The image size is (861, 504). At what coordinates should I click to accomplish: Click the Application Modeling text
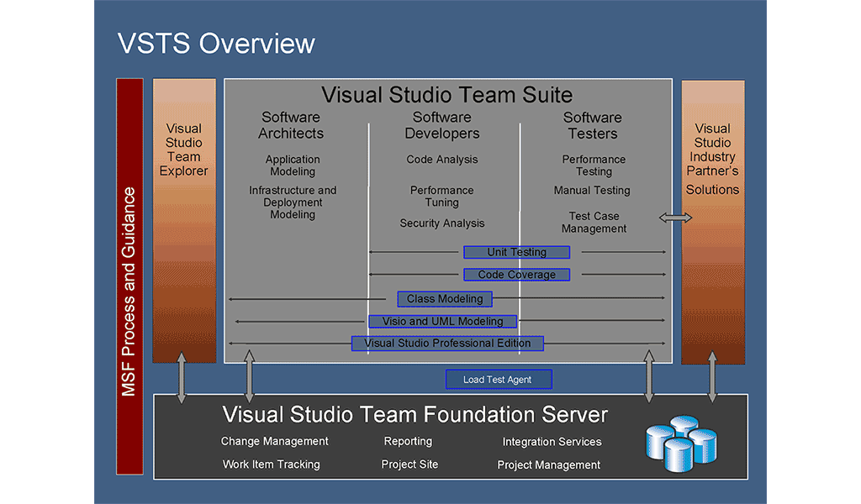293,165
